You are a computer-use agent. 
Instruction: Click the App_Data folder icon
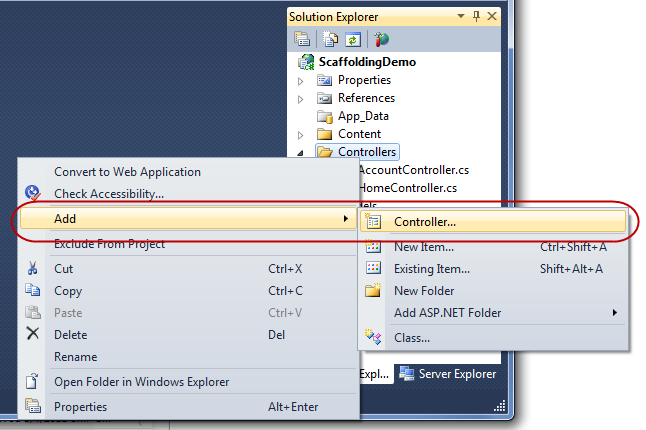324,117
